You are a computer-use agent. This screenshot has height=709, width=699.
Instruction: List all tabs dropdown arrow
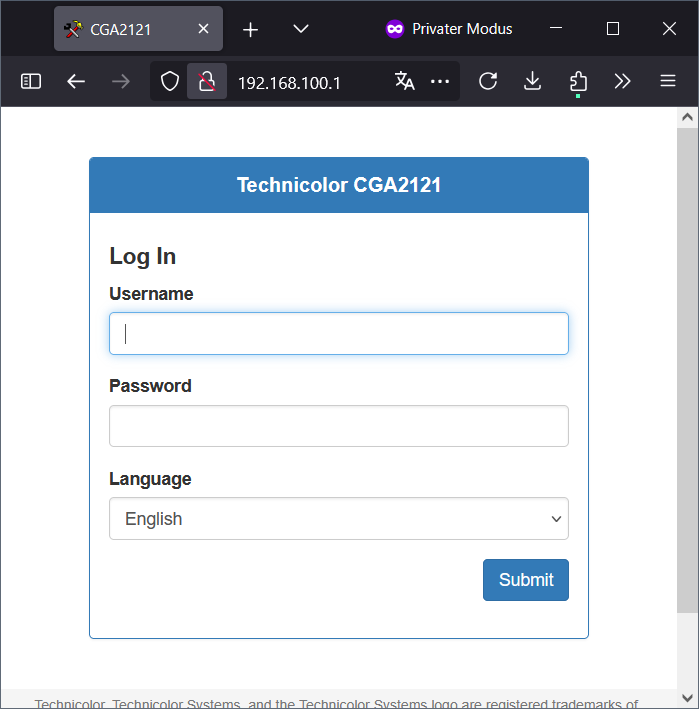tap(301, 29)
